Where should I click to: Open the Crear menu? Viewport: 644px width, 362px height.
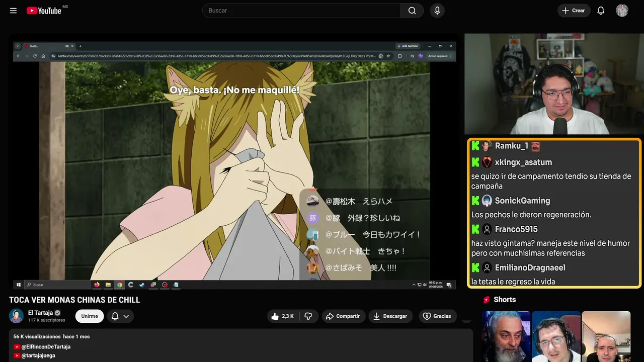tap(574, 11)
